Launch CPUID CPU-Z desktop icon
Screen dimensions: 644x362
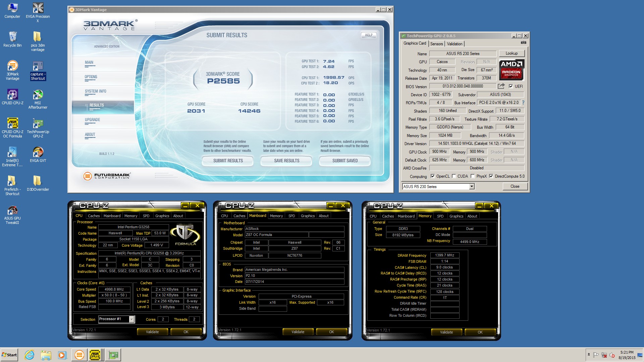[12, 97]
